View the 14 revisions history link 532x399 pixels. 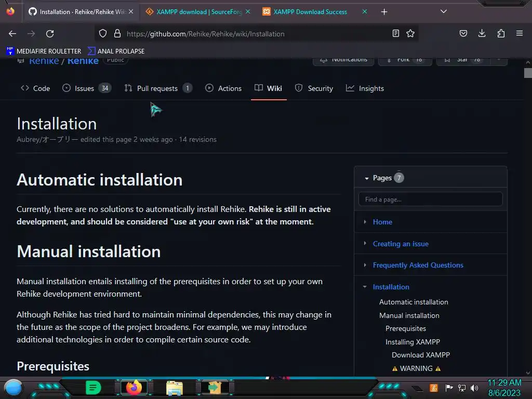[x=198, y=139]
